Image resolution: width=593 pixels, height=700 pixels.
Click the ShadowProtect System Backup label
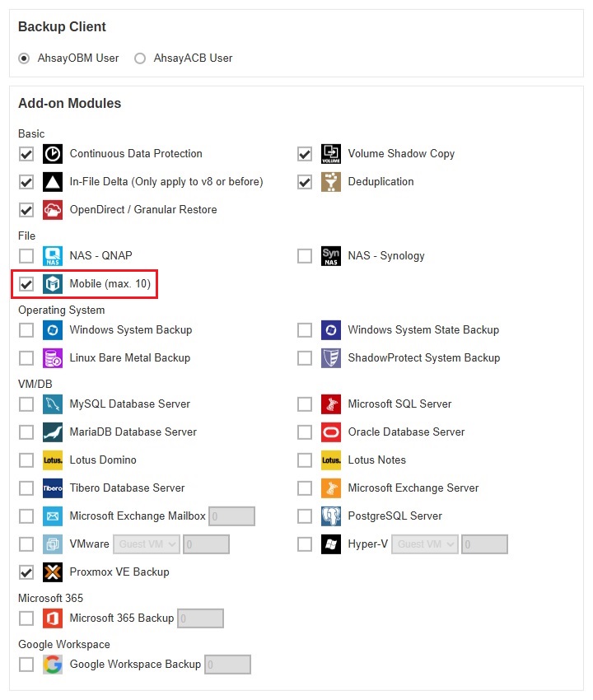click(x=424, y=358)
